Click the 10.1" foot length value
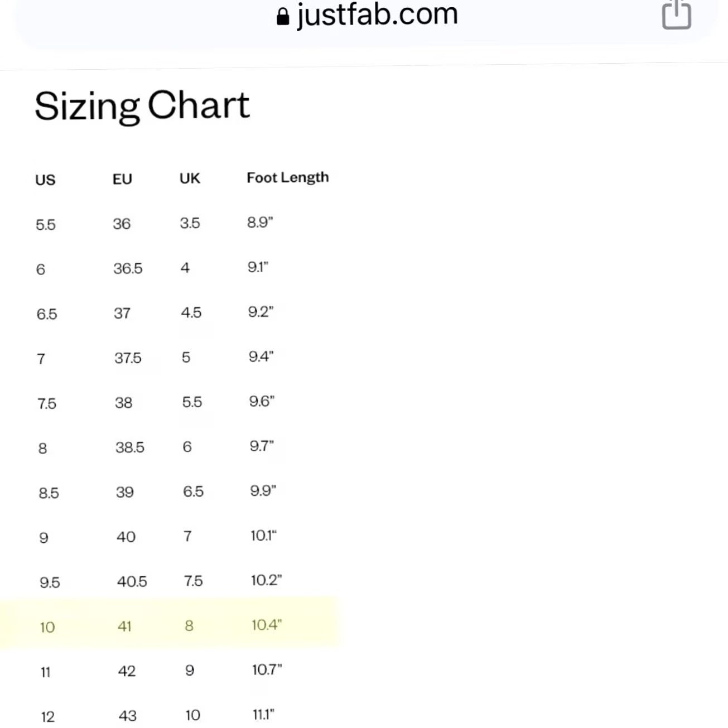Viewport: 728px width, 728px height. point(263,536)
